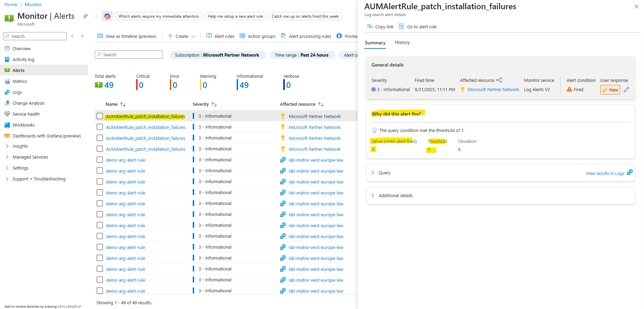Click the Prometheus toolbar item
This screenshot has height=309, width=644.
(x=347, y=36)
